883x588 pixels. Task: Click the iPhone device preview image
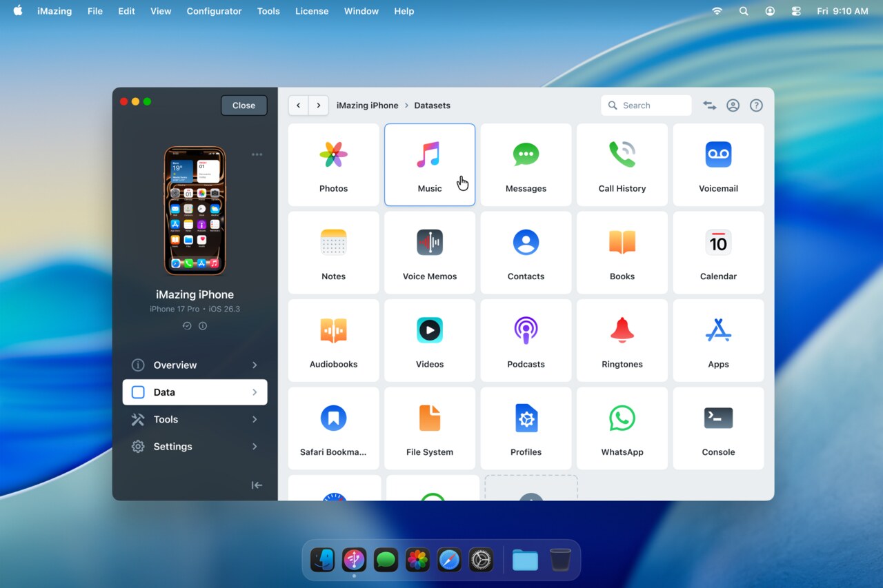[x=195, y=210]
